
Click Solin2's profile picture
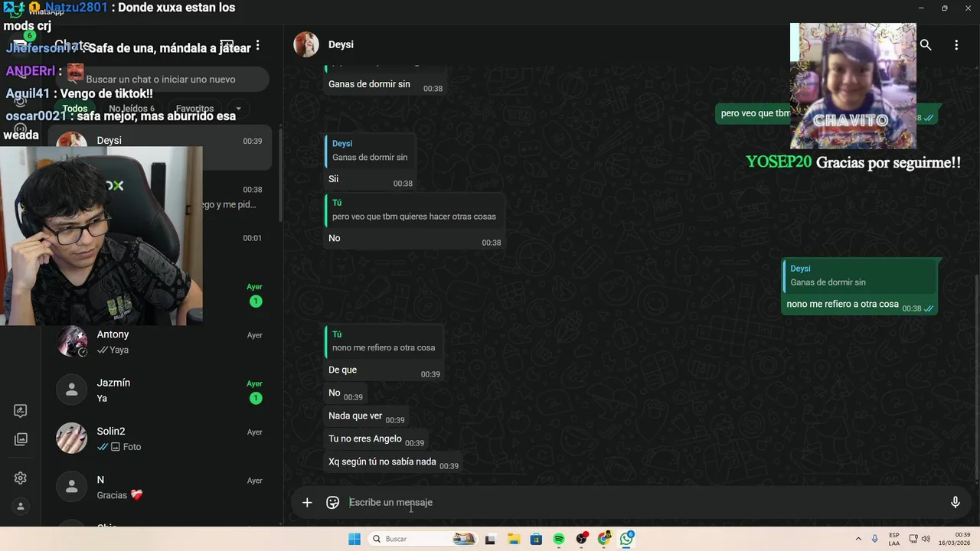point(72,439)
